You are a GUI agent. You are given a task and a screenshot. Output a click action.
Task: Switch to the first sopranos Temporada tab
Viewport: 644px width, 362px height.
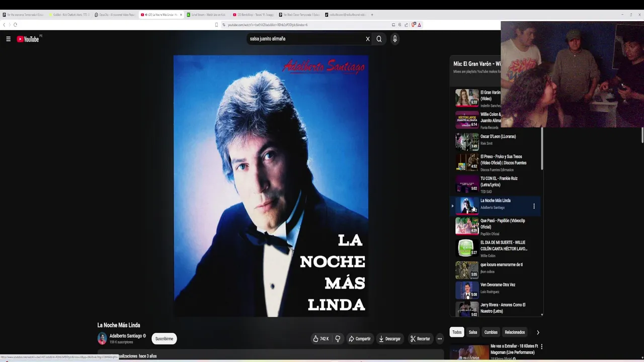23,15
